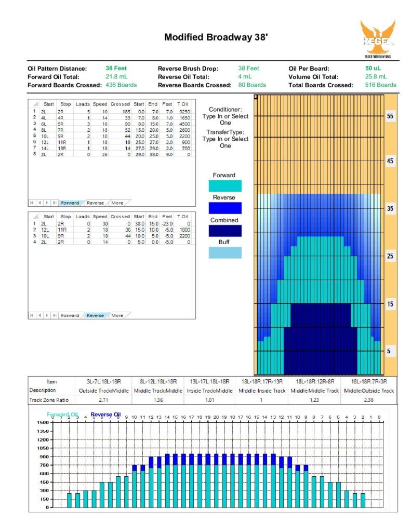Click Track Zone Ratio value '2.38'
The height and width of the screenshot is (532, 411).
[369, 400]
